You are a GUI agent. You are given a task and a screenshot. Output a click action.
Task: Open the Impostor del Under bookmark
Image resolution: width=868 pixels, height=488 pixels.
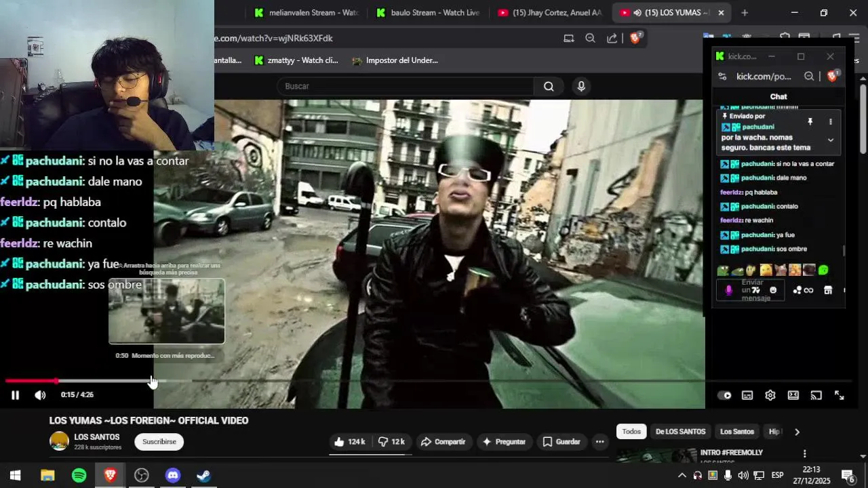pyautogui.click(x=395, y=60)
